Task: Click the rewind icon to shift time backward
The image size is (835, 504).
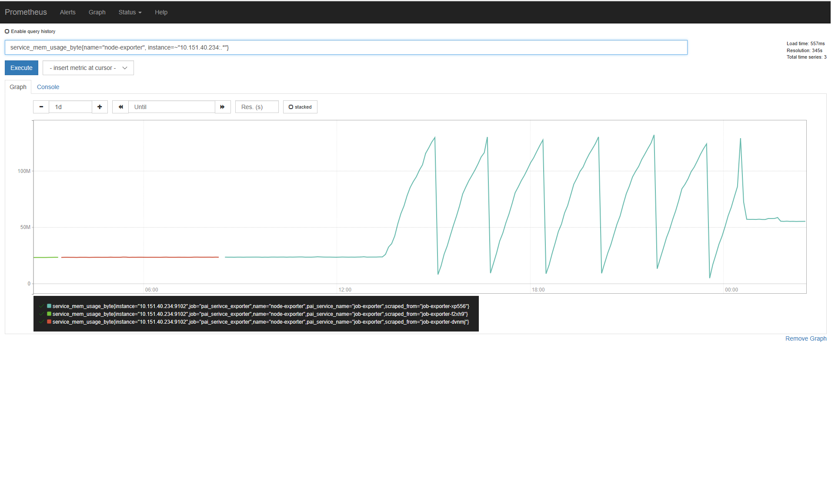Action: click(x=120, y=107)
